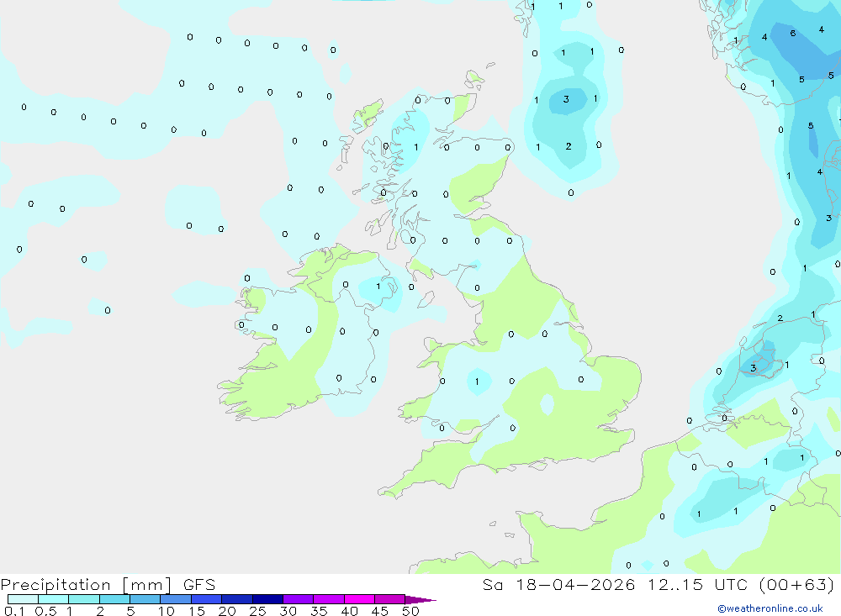
Task: Select the 0.5–1 mm legend swatch
Action: (x=54, y=599)
